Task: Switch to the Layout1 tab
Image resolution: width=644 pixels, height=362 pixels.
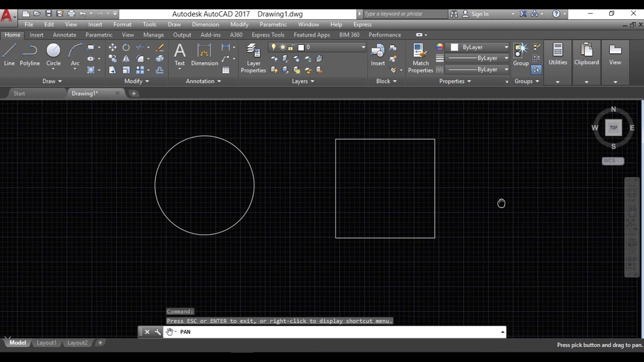Action: [x=46, y=342]
